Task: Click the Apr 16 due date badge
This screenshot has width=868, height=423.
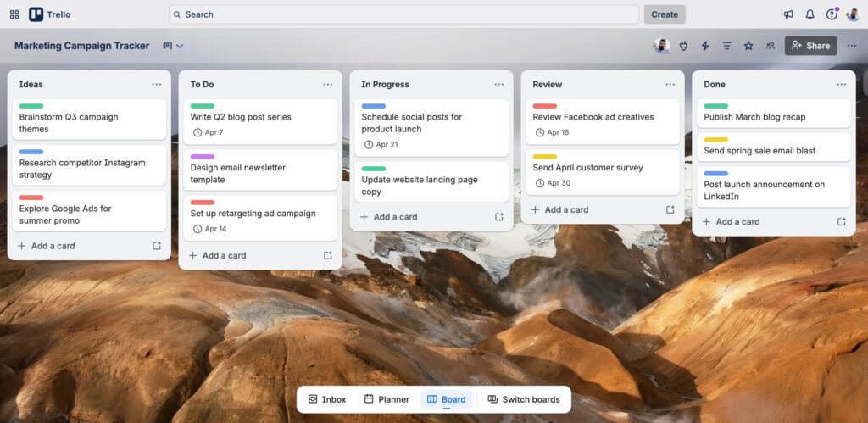Action: click(x=552, y=132)
